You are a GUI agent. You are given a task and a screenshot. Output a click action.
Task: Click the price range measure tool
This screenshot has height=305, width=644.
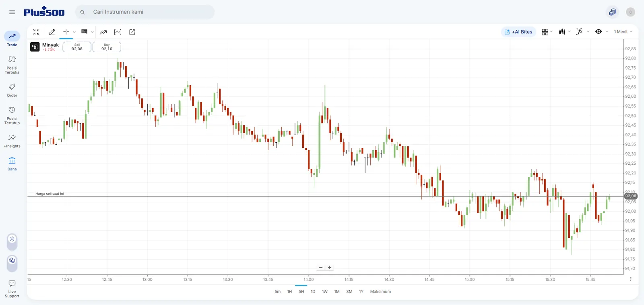click(118, 32)
